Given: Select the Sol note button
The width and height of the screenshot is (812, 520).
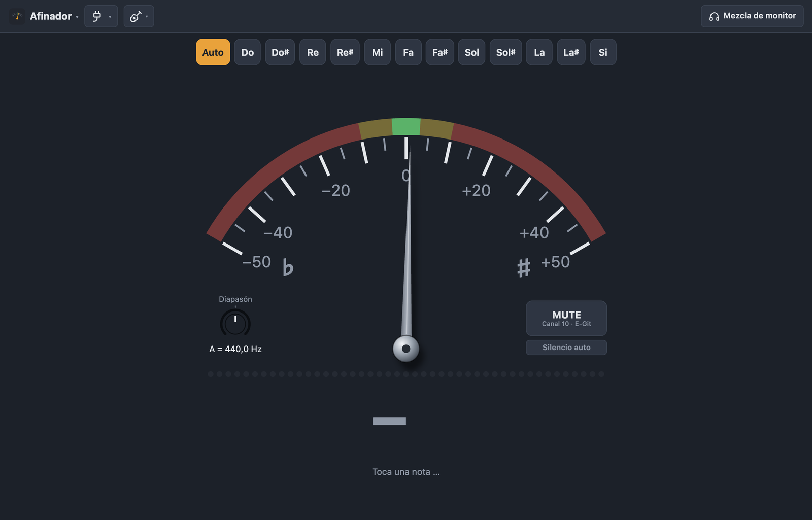Looking at the screenshot, I should [471, 52].
